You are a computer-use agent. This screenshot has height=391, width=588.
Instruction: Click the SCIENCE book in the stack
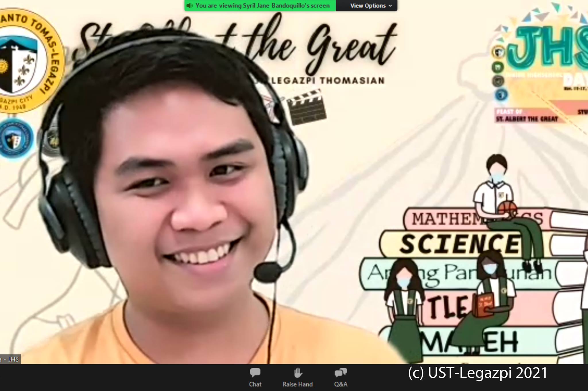(459, 244)
